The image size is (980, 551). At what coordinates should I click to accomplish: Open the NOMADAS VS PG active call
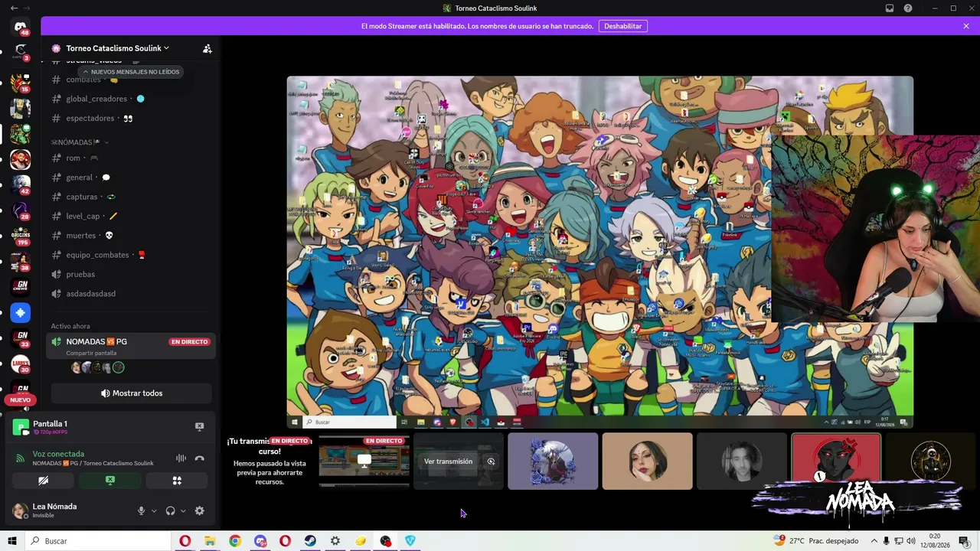click(x=131, y=346)
